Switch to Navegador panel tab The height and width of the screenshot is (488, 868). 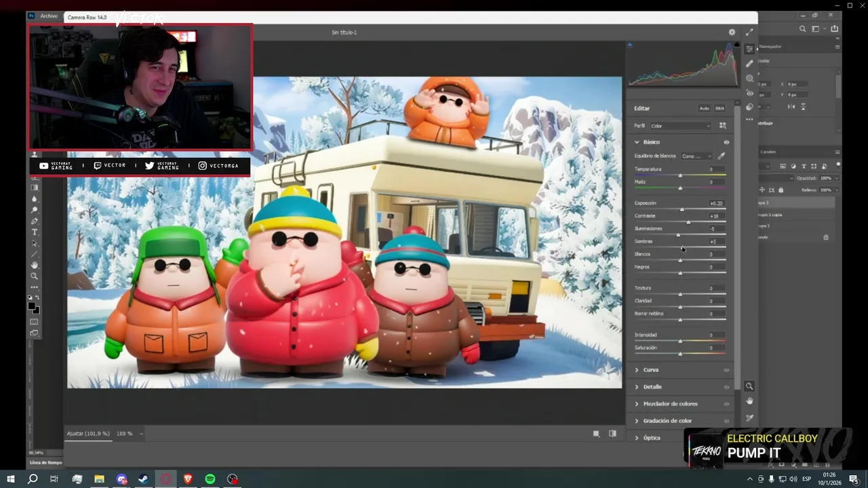770,47
